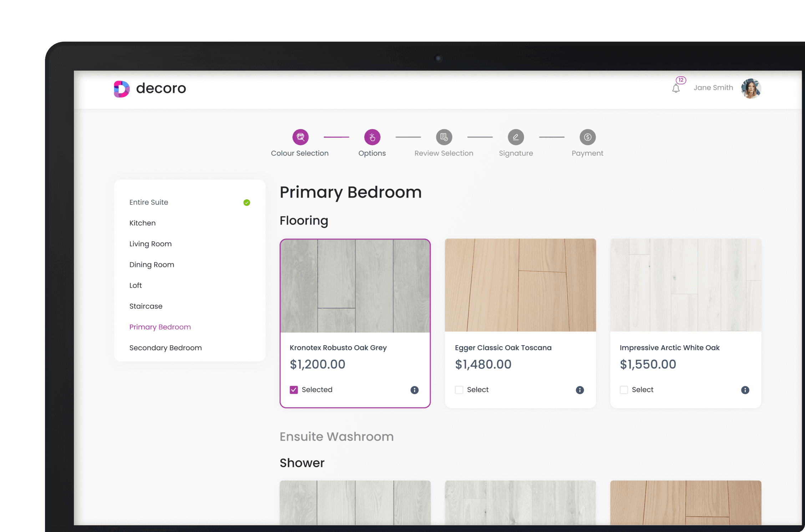The width and height of the screenshot is (805, 532).
Task: Click the Ensuite Washroom heading
Action: (x=336, y=437)
